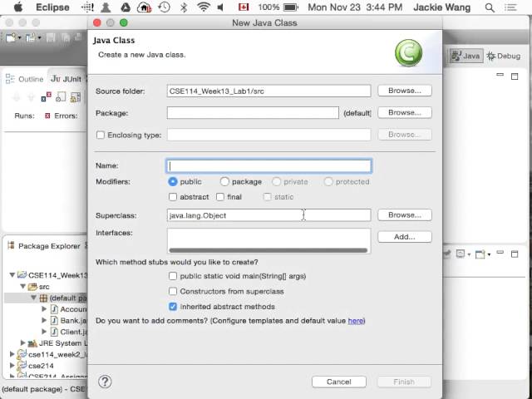Click the Source folder input field
The width and height of the screenshot is (532, 399).
tap(268, 91)
